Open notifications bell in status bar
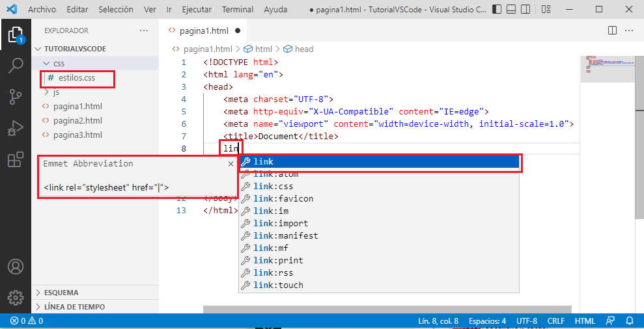The image size is (644, 329). [x=629, y=321]
